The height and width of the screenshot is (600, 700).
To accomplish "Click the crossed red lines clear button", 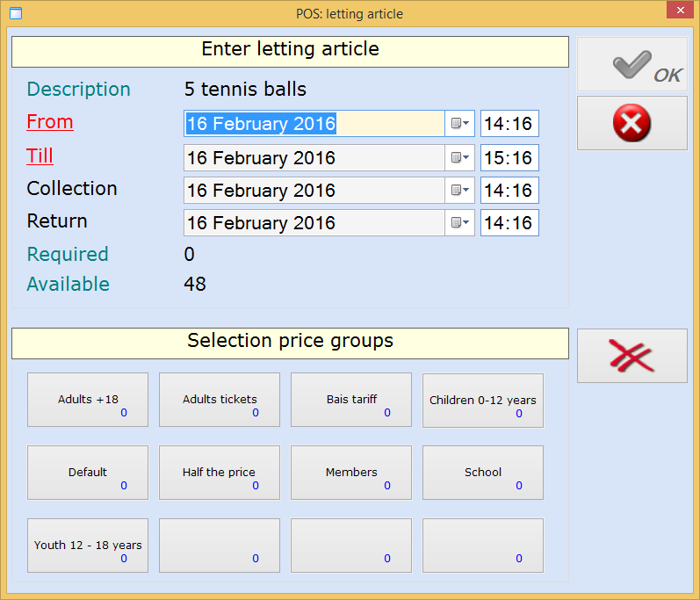I will (x=631, y=356).
